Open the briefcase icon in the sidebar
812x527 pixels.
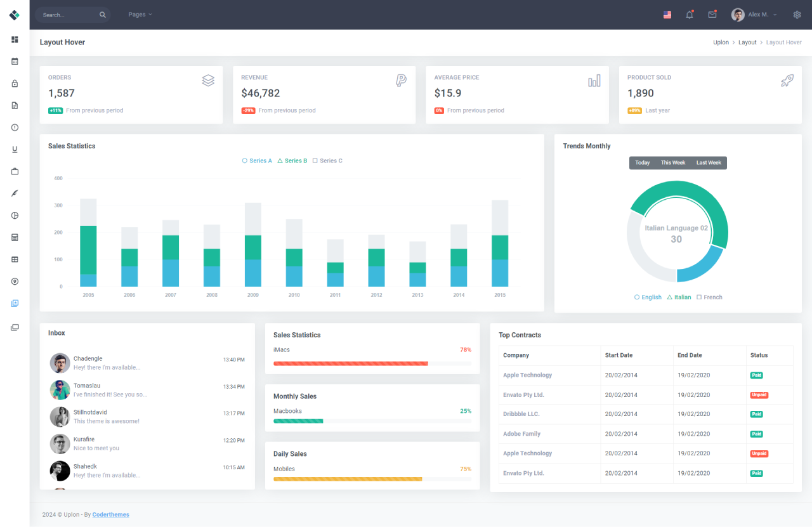(x=15, y=171)
